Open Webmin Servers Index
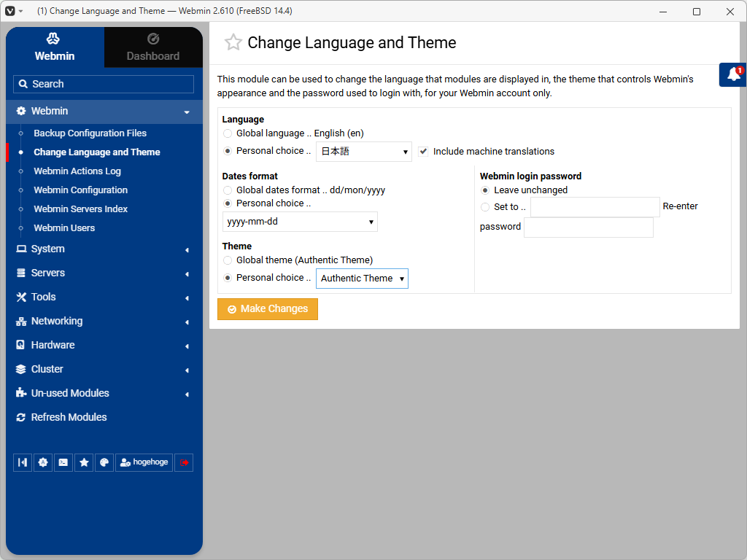Viewport: 747px width, 560px height. click(x=80, y=209)
